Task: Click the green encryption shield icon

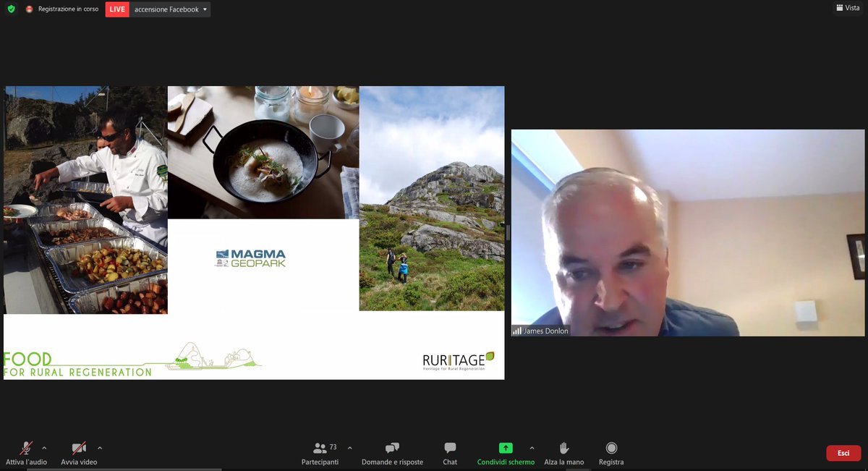Action: (x=11, y=9)
